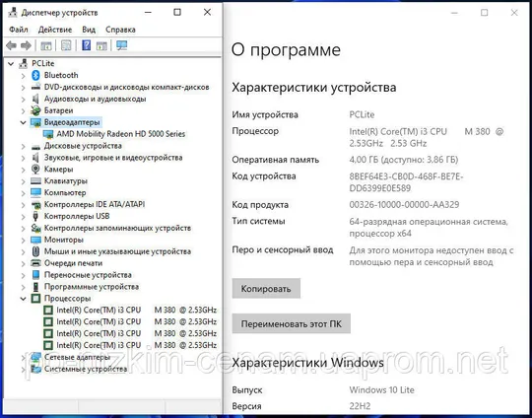Select the Дисковые устройства drive icon
The height and width of the screenshot is (418, 532).
pyautogui.click(x=35, y=147)
